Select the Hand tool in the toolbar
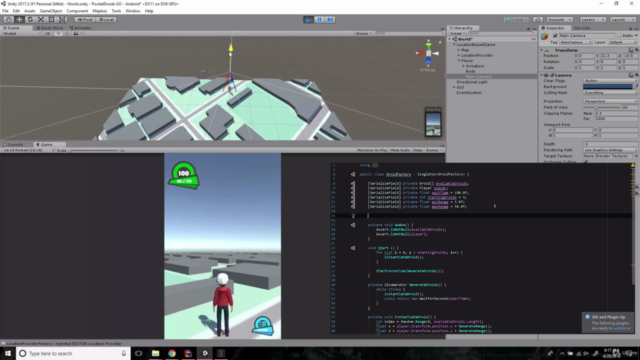This screenshot has height=360, width=640. [x=9, y=20]
